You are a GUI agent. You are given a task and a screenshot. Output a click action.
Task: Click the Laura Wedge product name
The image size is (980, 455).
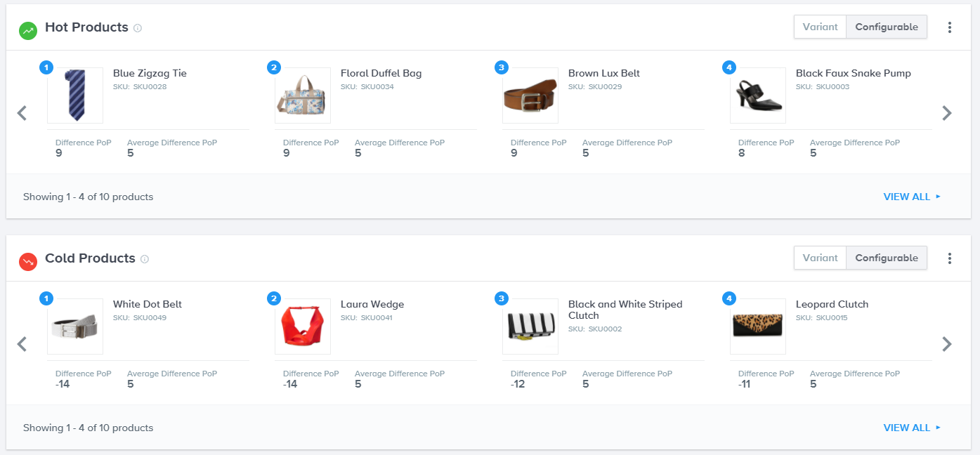point(372,304)
